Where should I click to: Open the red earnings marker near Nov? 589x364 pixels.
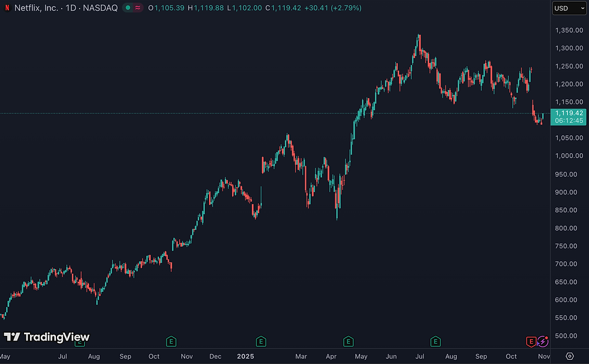pos(531,342)
